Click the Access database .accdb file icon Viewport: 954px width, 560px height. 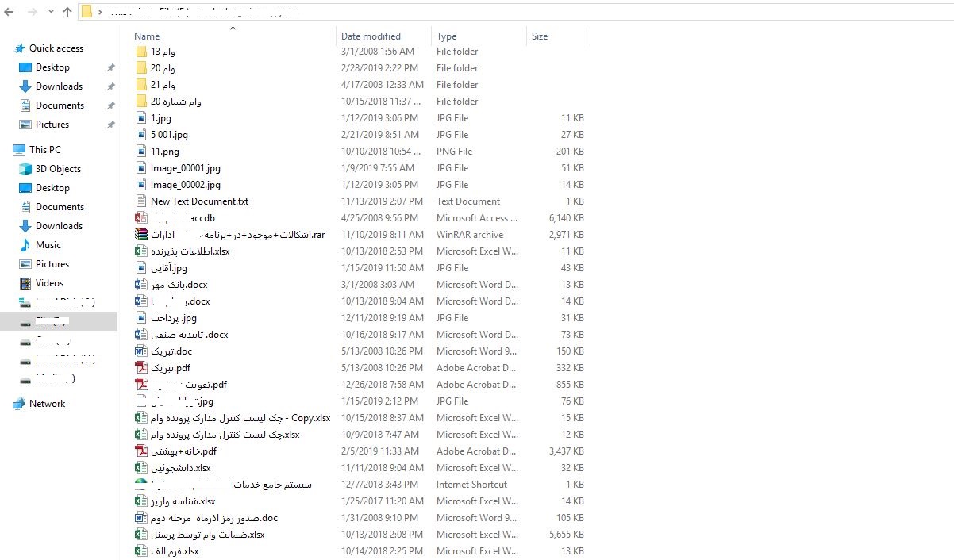point(141,218)
